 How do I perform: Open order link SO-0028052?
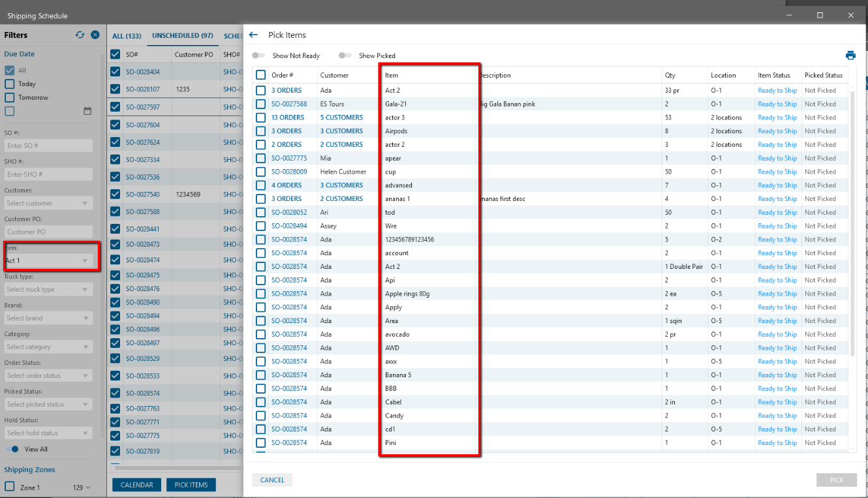point(289,212)
